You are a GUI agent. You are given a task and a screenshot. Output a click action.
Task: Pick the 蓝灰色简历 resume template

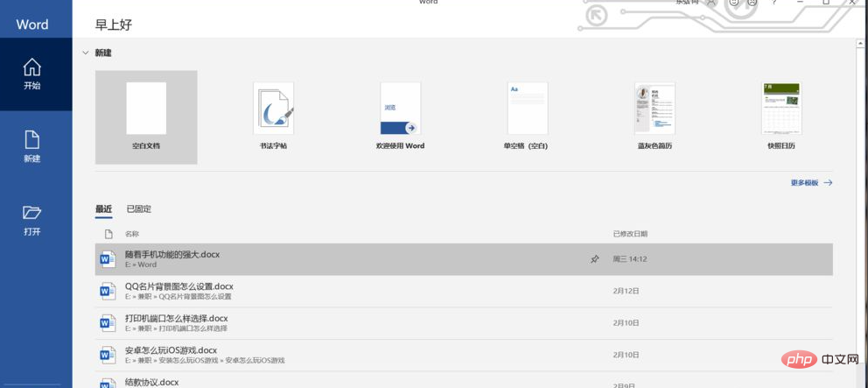654,117
